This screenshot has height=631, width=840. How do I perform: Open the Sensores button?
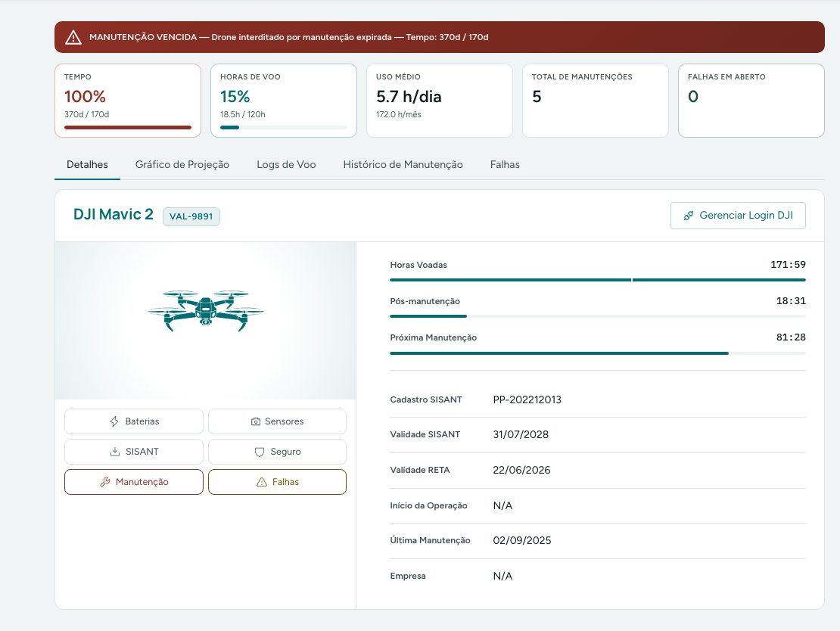277,421
